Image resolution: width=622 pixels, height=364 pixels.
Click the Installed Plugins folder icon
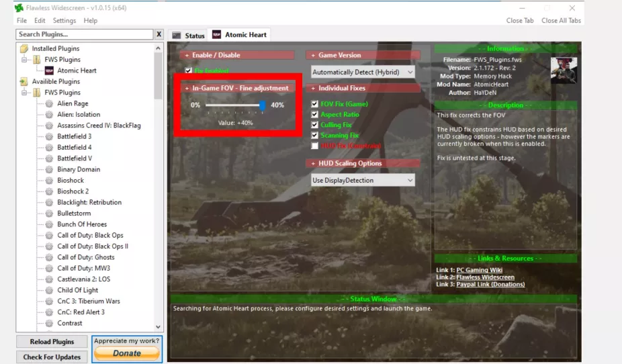click(24, 48)
